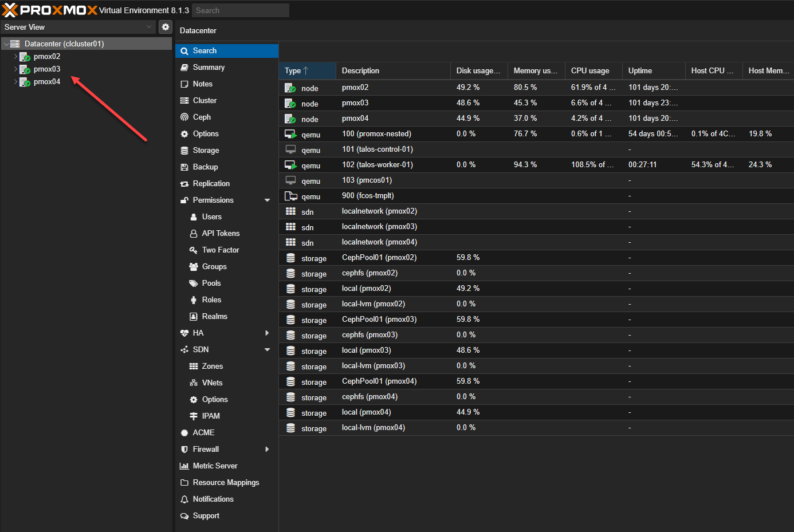This screenshot has height=532, width=794.
Task: Click the Proxmox logo in the header
Action: 50,10
